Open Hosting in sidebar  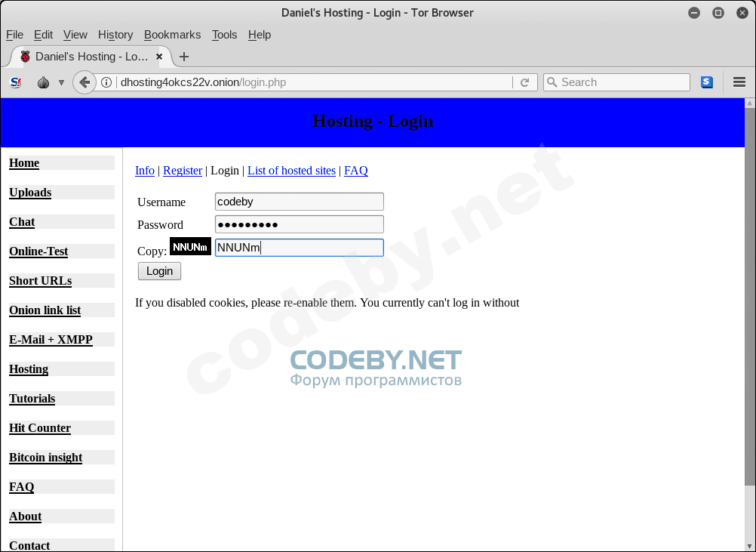(x=29, y=369)
